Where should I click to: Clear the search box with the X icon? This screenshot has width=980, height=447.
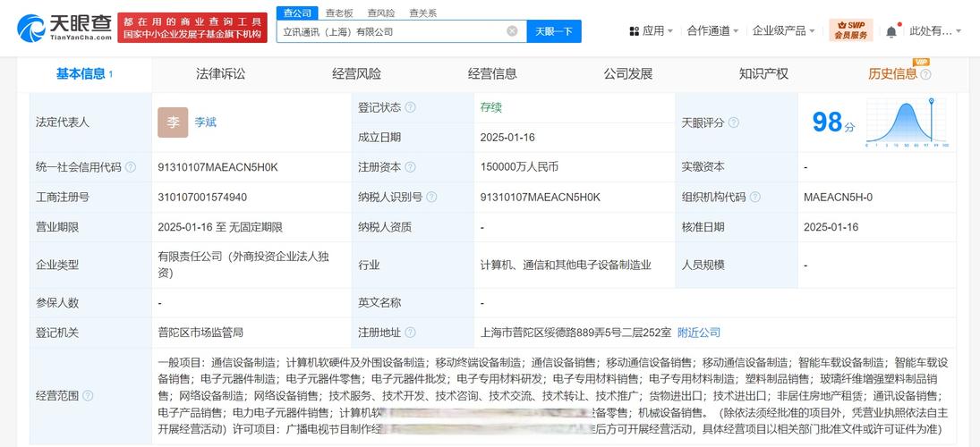pos(512,30)
